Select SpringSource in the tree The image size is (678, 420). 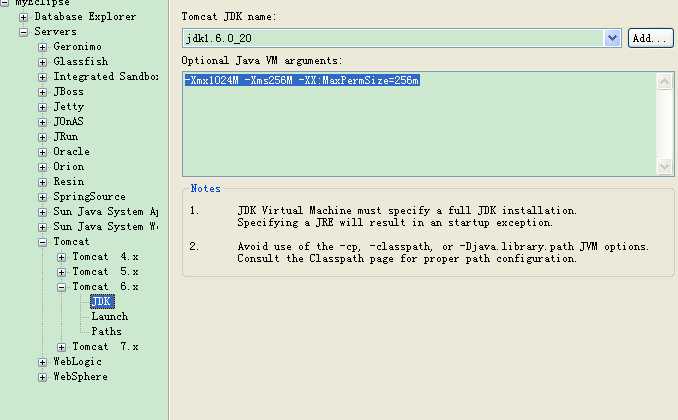point(89,196)
